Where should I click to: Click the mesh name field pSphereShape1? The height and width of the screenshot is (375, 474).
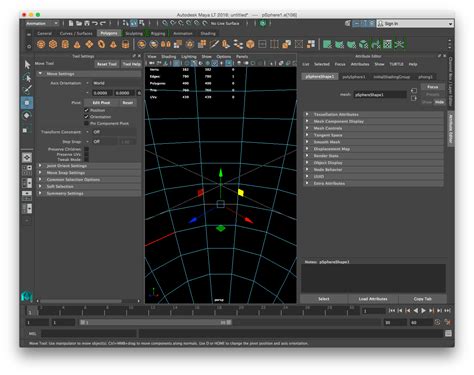(x=380, y=95)
